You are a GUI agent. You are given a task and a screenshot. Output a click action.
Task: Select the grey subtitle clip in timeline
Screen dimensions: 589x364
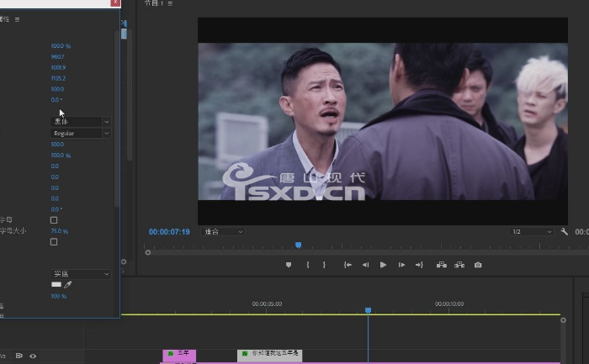(270, 355)
